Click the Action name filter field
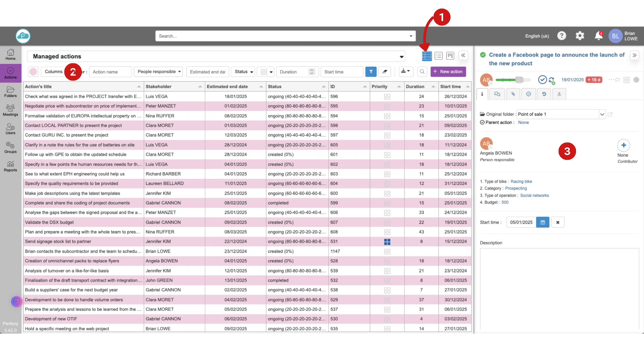This screenshot has height=360, width=644. click(x=110, y=72)
